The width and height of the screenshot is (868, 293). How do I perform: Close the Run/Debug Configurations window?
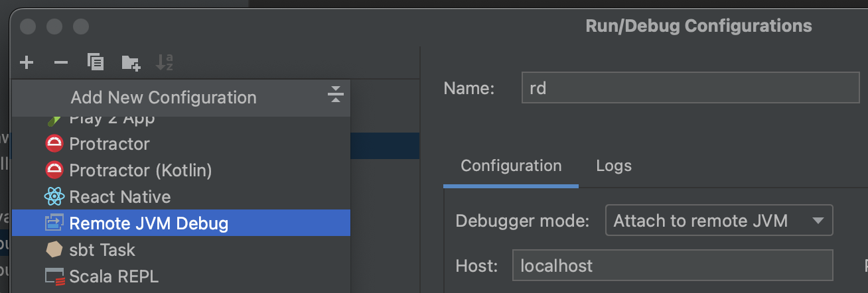(28, 27)
